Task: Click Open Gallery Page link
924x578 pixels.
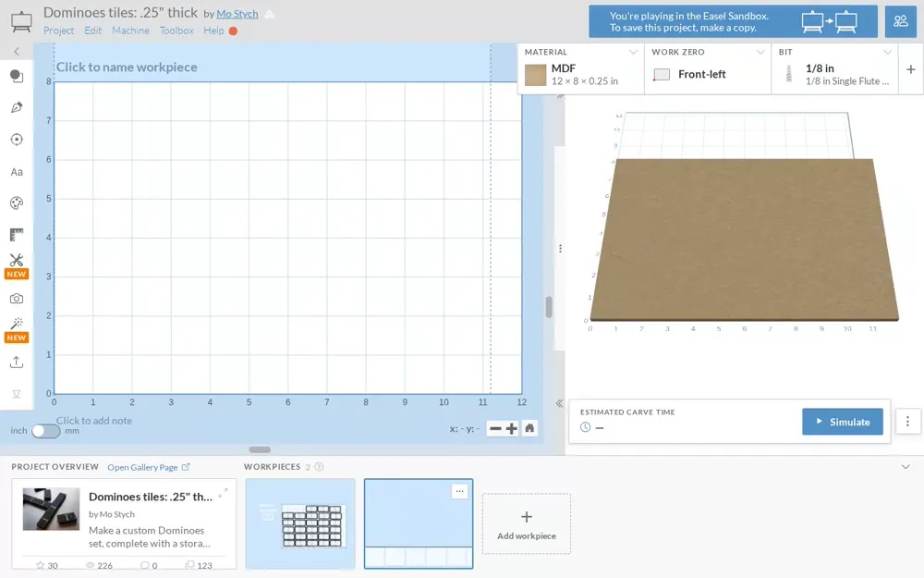Action: 149,467
